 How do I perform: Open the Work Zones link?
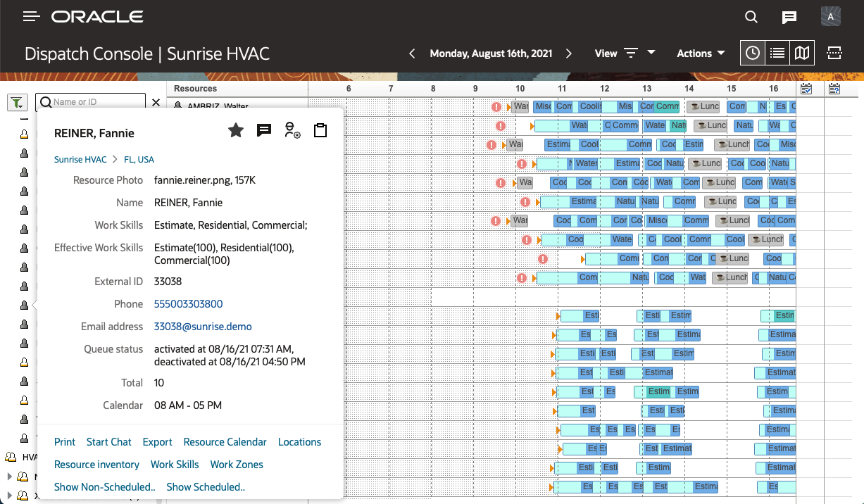pos(237,465)
